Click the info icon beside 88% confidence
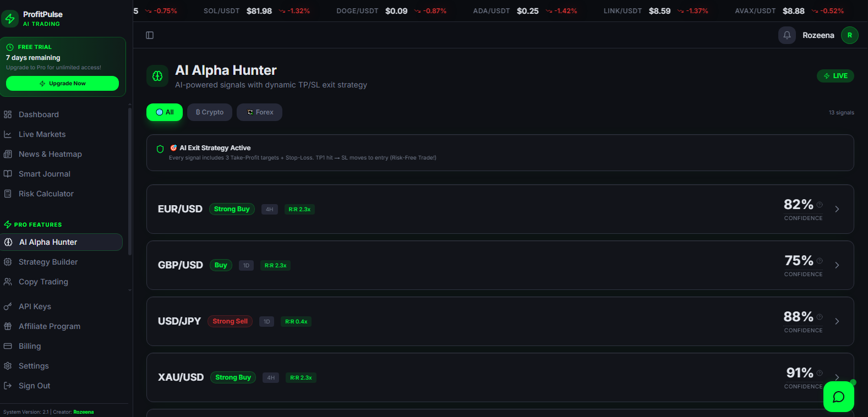 pos(820,317)
